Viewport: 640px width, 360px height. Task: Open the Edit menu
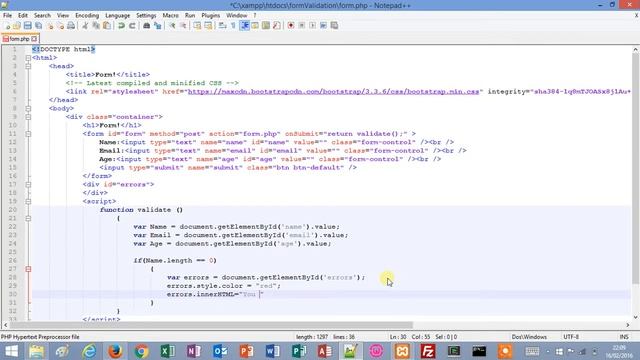click(23, 16)
